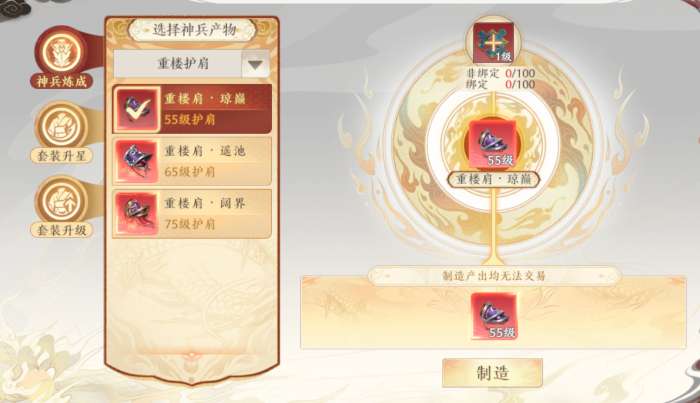Click the 55级 shoulder icon in circle
The width and height of the screenshot is (700, 403).
coord(493,143)
